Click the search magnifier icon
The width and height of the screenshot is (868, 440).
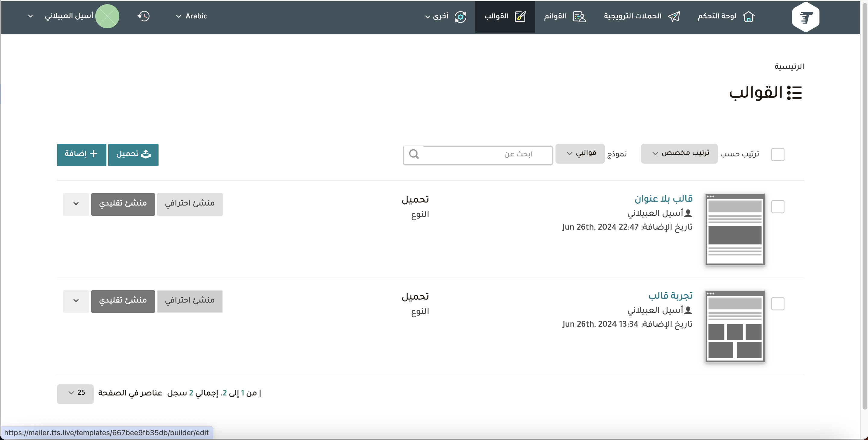click(414, 154)
